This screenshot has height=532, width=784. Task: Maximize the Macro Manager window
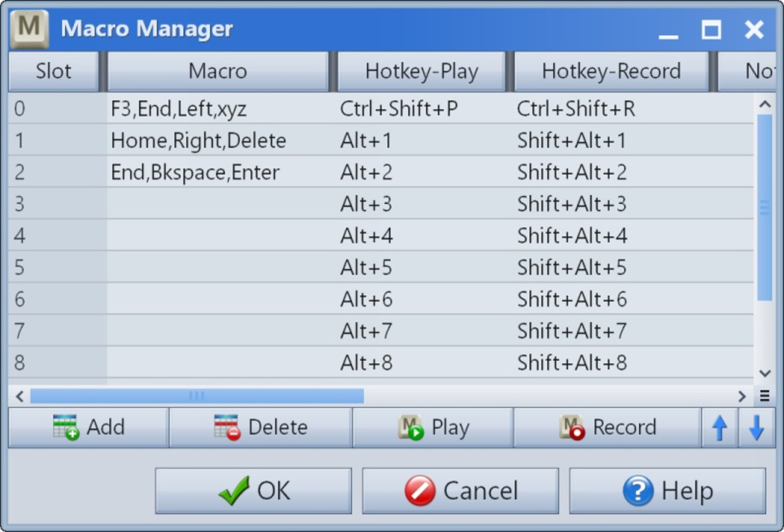tap(711, 30)
